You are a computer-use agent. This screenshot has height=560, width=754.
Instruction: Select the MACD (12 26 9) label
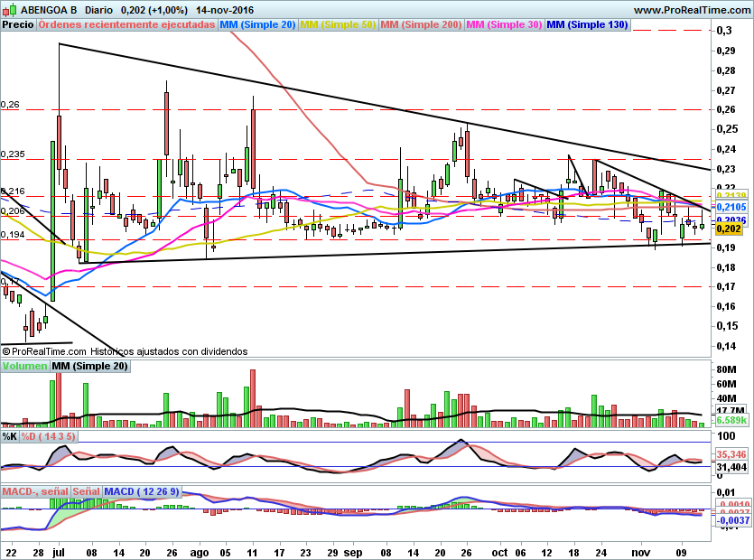142,491
